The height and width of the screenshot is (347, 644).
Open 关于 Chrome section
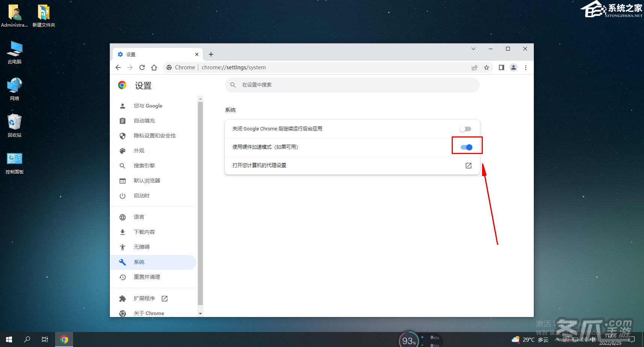(x=153, y=313)
